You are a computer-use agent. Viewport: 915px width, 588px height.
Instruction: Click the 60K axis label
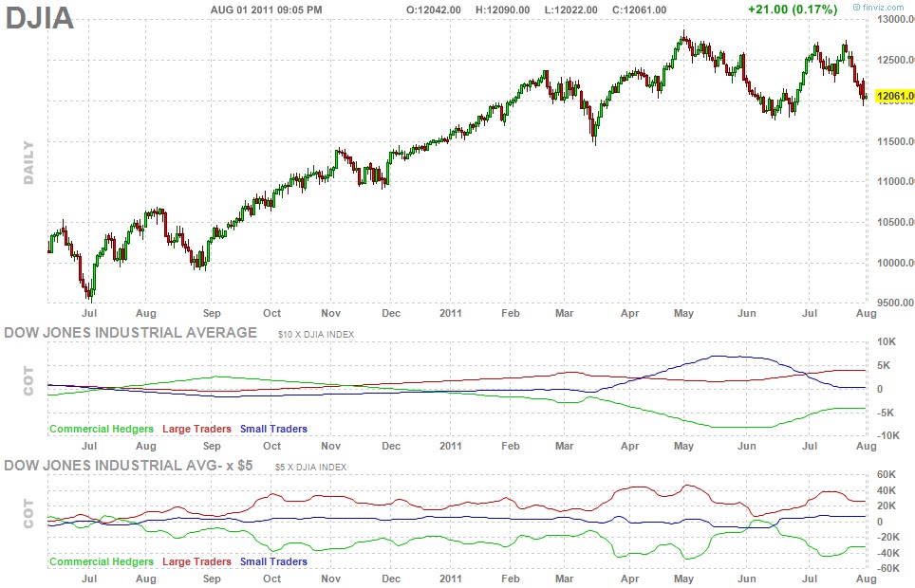pyautogui.click(x=887, y=475)
